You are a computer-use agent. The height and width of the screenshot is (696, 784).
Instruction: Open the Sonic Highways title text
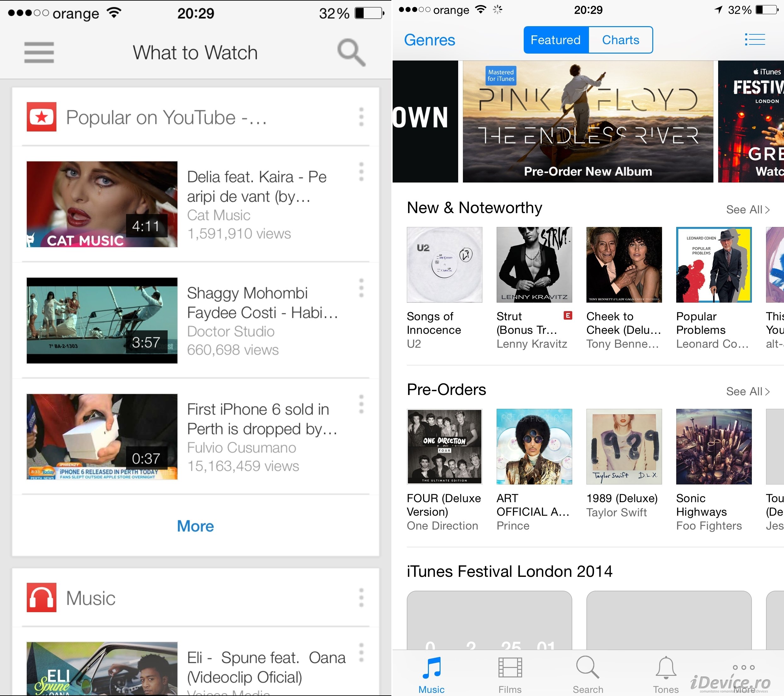coord(701,505)
